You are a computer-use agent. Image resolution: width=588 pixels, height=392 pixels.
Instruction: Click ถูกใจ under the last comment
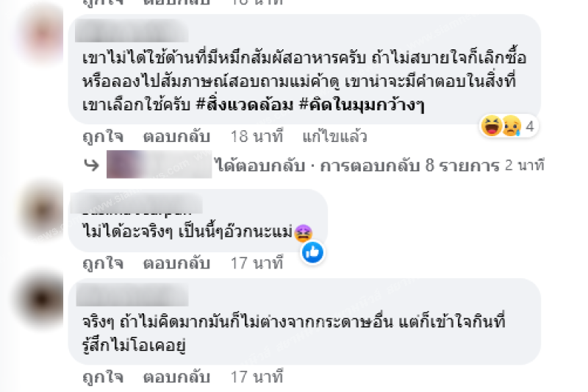click(x=103, y=377)
